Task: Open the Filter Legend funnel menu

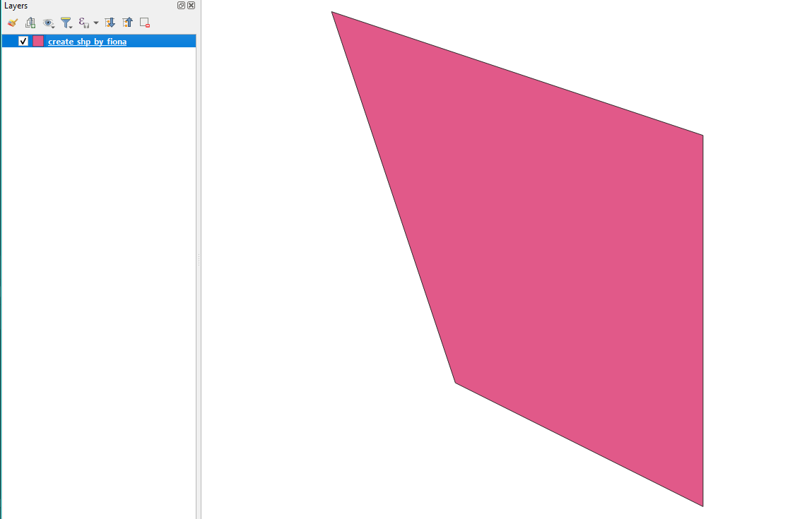Action: (x=66, y=23)
